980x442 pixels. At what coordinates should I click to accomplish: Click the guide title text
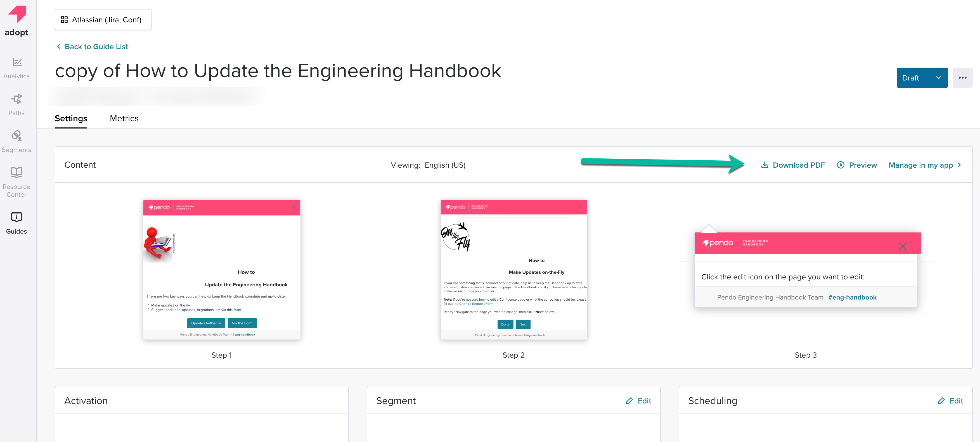[x=278, y=71]
